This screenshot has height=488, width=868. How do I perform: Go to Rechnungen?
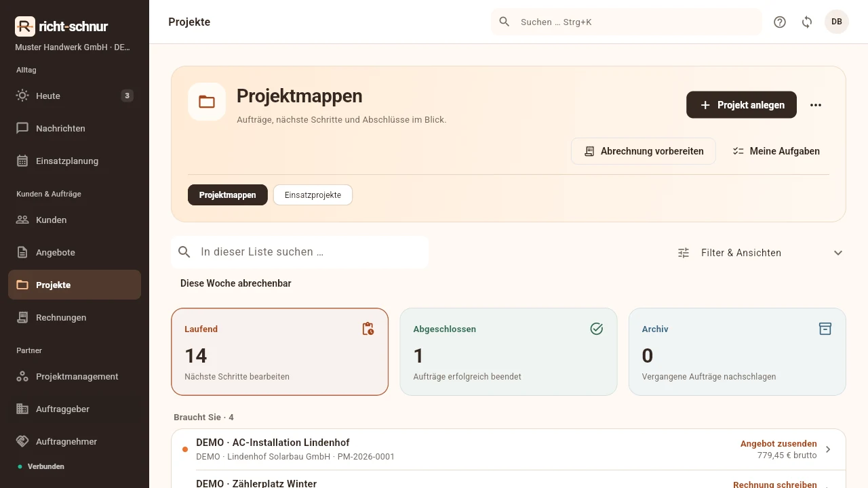[x=75, y=317]
